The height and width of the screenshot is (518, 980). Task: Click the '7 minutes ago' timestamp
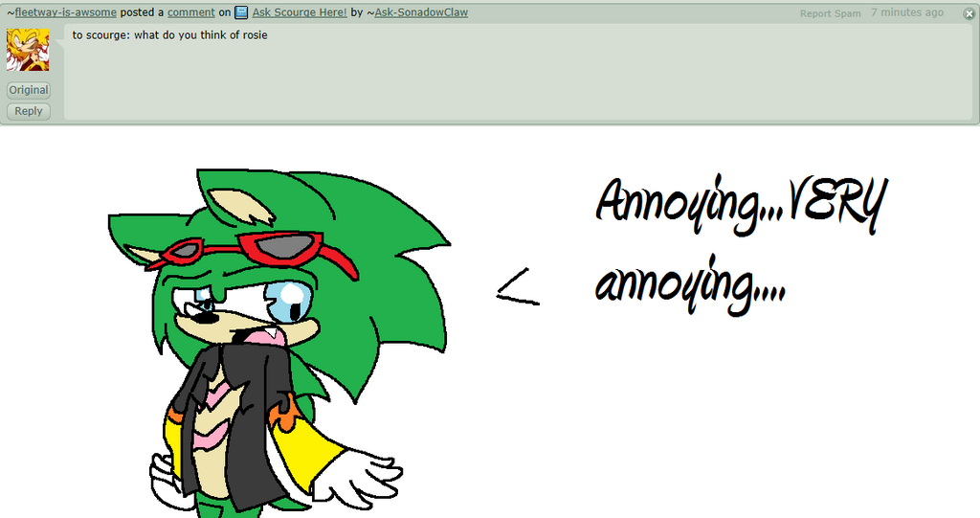point(907,12)
